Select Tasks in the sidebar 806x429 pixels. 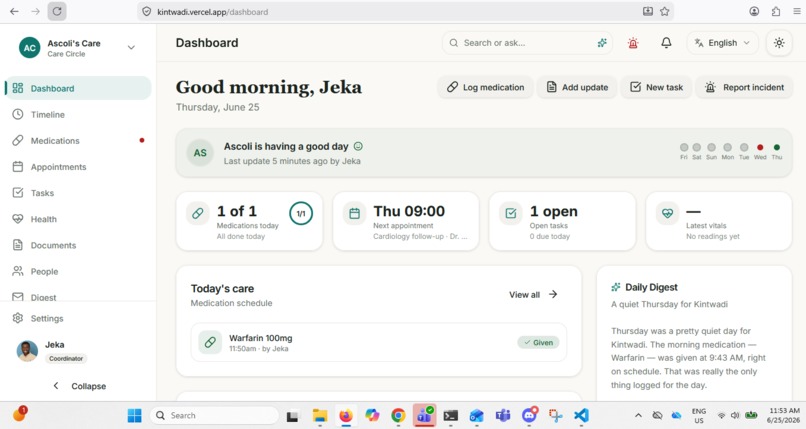tap(78, 193)
